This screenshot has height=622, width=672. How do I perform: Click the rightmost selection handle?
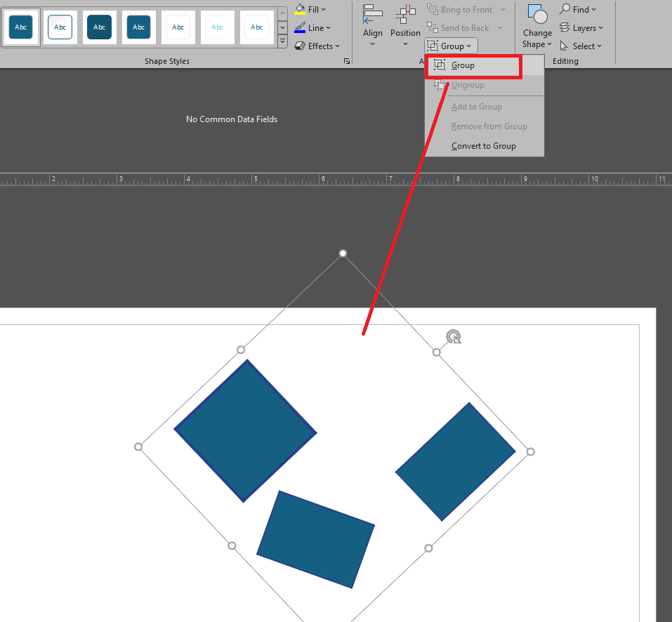[x=531, y=451]
